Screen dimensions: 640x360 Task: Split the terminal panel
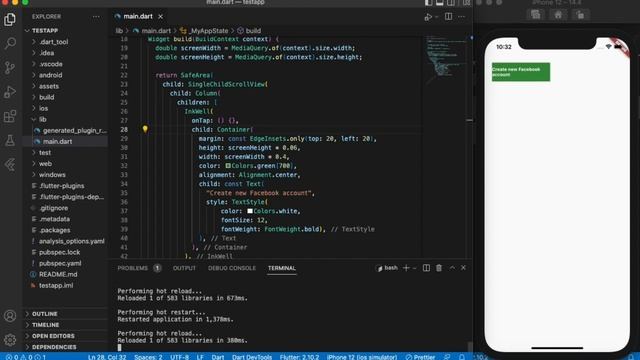(426, 268)
